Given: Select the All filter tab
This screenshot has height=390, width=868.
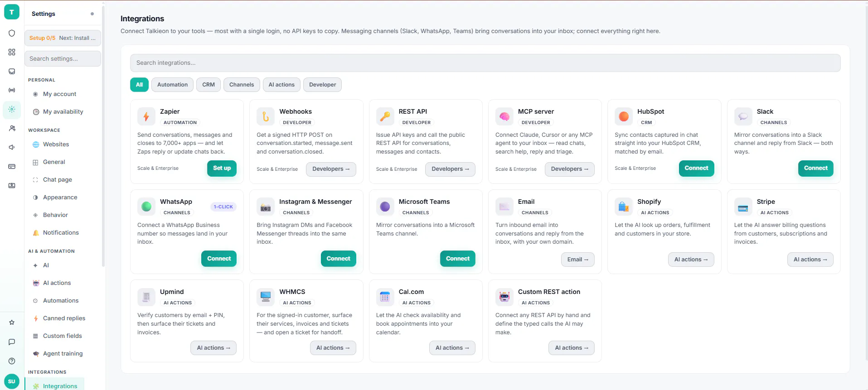Looking at the screenshot, I should click(139, 85).
